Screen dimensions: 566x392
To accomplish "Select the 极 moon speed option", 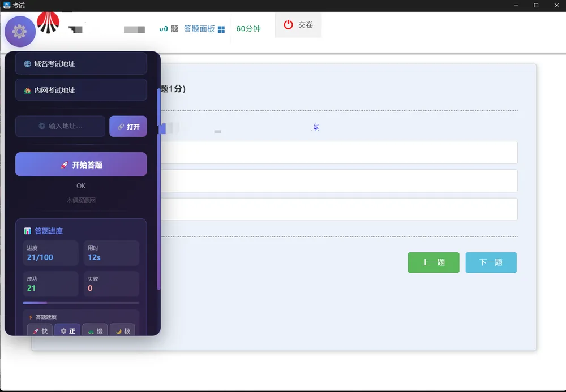I will pos(122,330).
